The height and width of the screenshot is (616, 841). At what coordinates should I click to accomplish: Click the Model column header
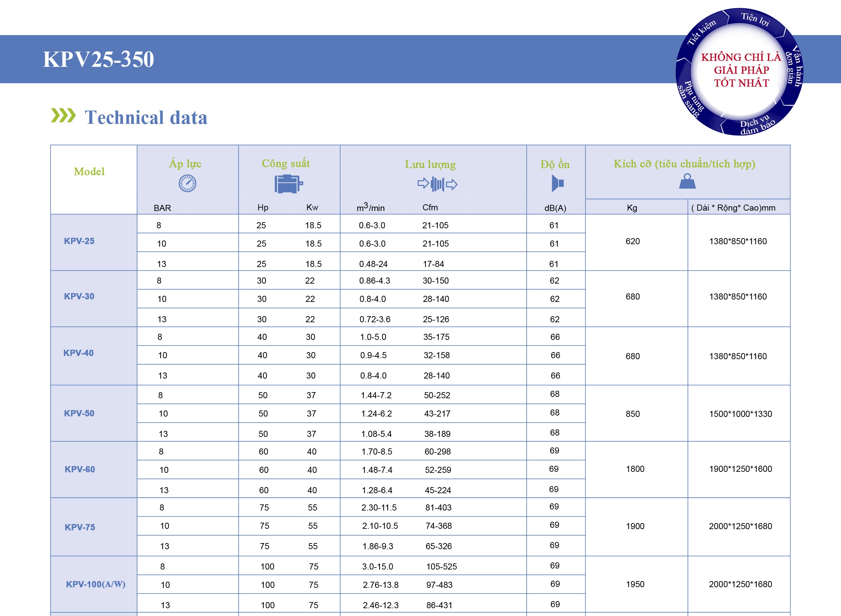tap(89, 172)
